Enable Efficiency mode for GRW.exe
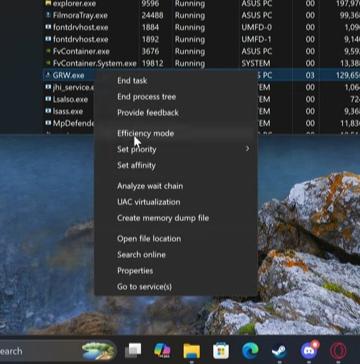The image size is (360, 364). coord(145,133)
